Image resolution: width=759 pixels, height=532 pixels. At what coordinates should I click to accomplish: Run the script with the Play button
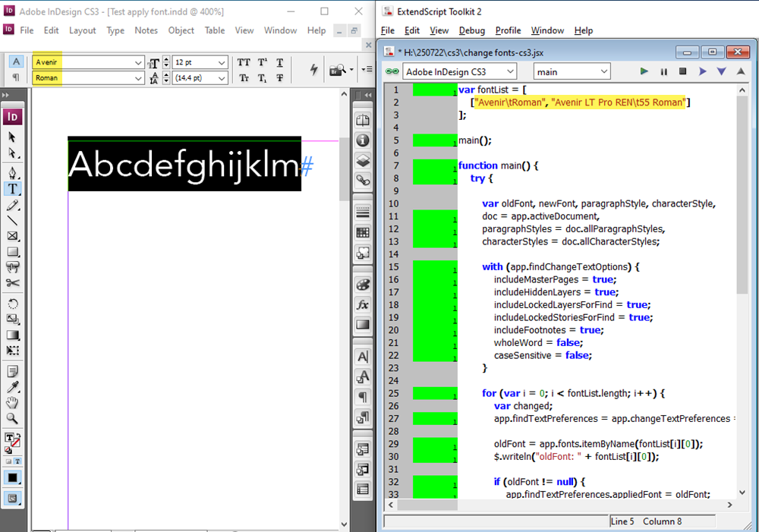point(644,71)
